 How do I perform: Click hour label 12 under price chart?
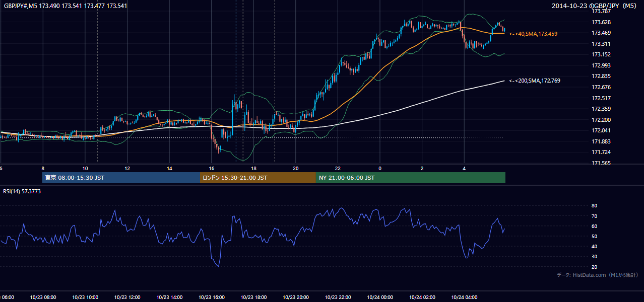tap(127, 168)
